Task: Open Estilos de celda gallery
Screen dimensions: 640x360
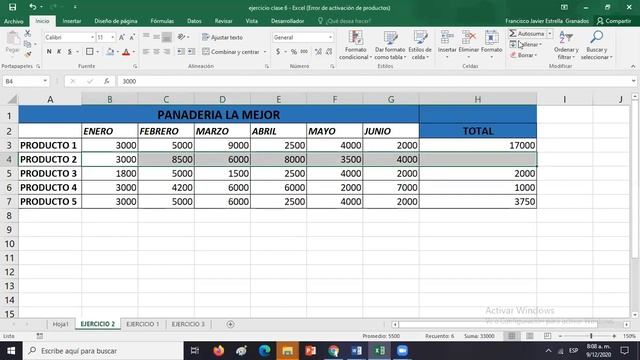Action: tap(420, 45)
